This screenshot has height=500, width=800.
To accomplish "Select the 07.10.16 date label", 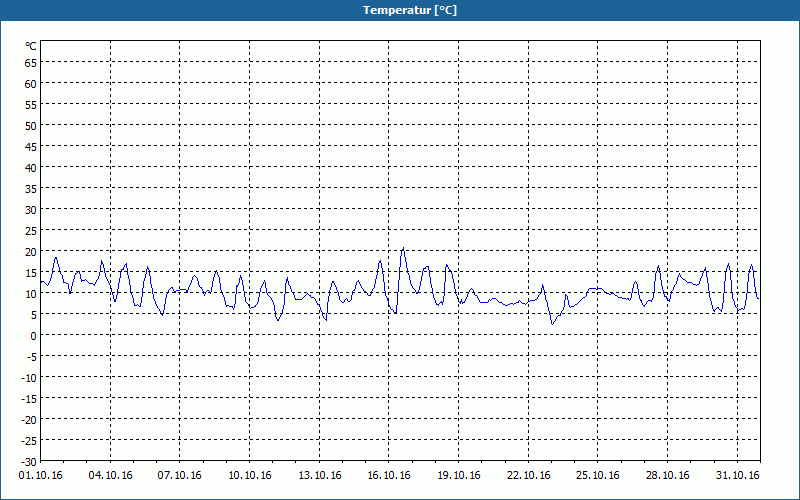I will (180, 476).
